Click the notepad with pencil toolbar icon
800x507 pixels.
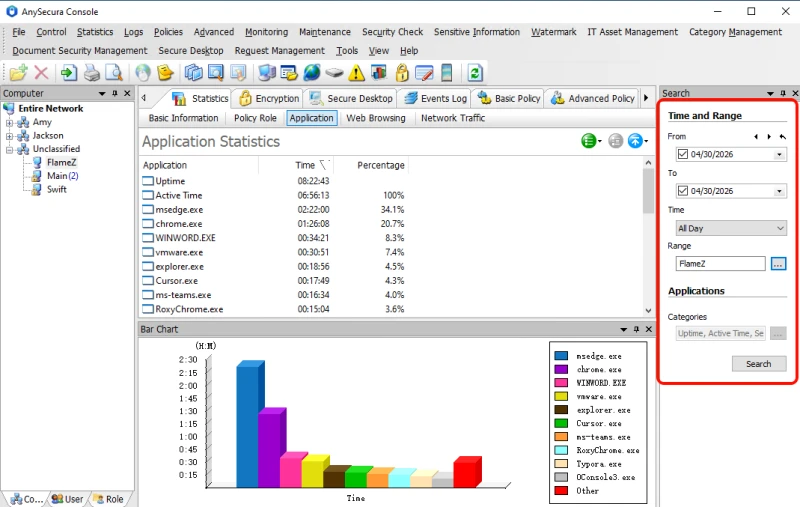(424, 73)
